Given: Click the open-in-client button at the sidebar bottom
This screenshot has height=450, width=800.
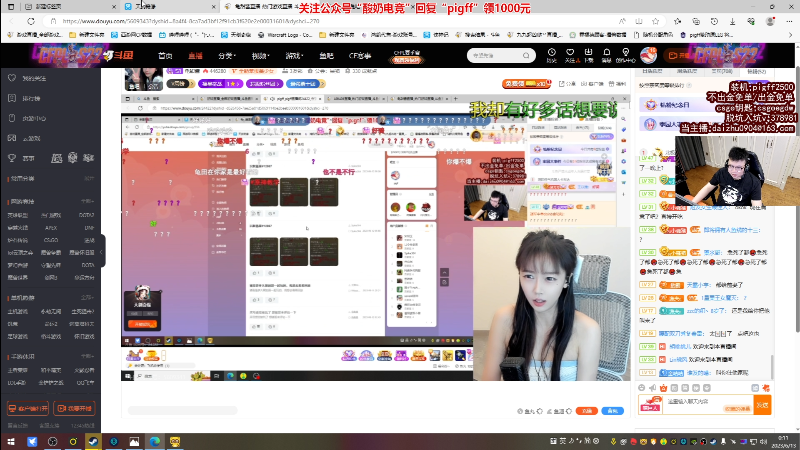Looking at the screenshot, I should coord(28,408).
